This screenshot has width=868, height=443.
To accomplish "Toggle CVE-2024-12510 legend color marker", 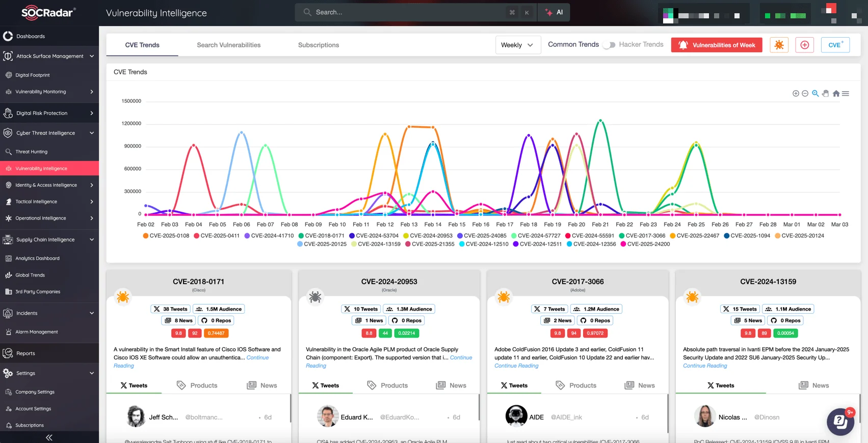I will [x=462, y=244].
